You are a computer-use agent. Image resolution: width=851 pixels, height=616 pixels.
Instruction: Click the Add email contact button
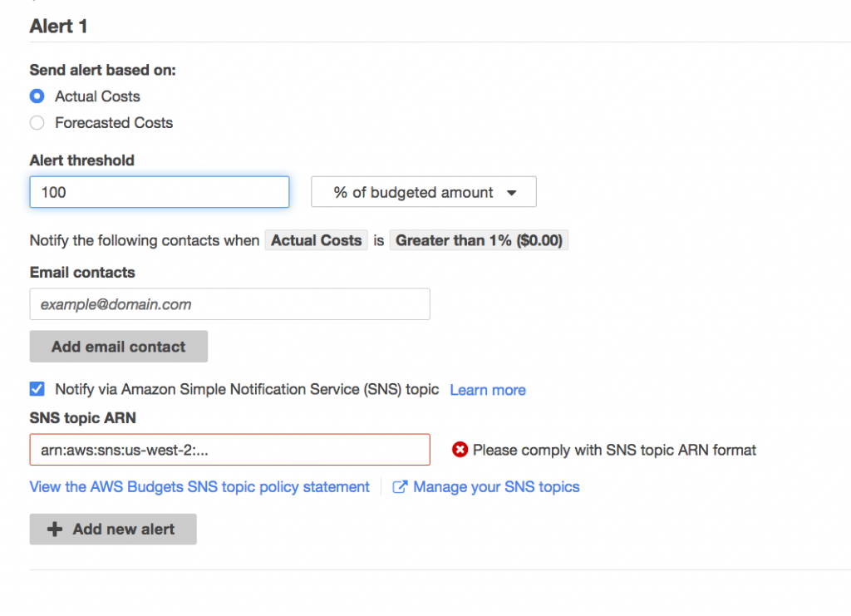point(118,346)
